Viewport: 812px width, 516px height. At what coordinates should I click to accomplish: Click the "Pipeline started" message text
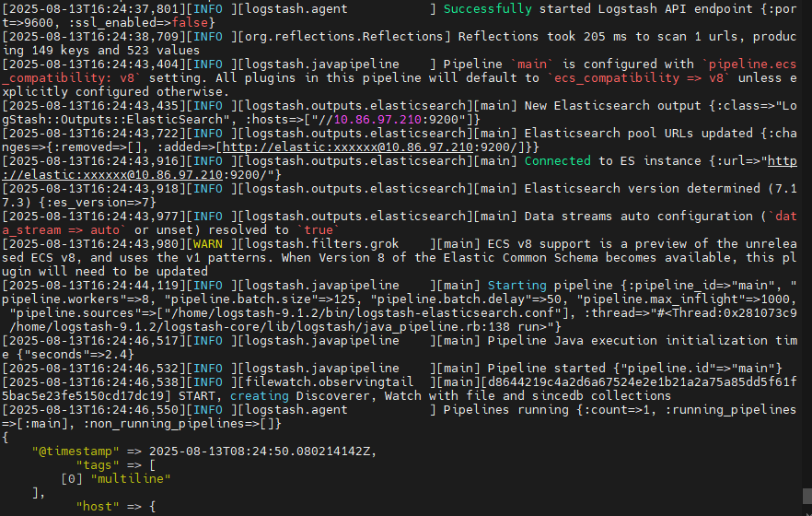coord(546,369)
